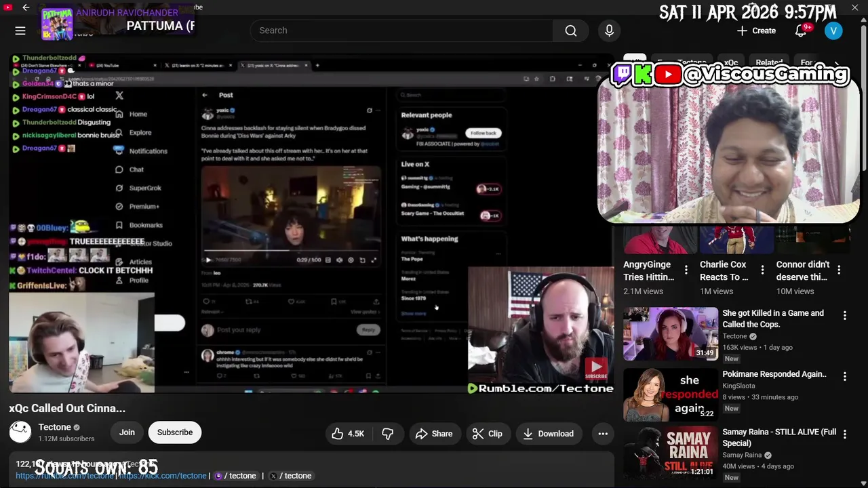Image resolution: width=868 pixels, height=488 pixels.
Task: Select the xQc filter chip
Action: coord(731,63)
